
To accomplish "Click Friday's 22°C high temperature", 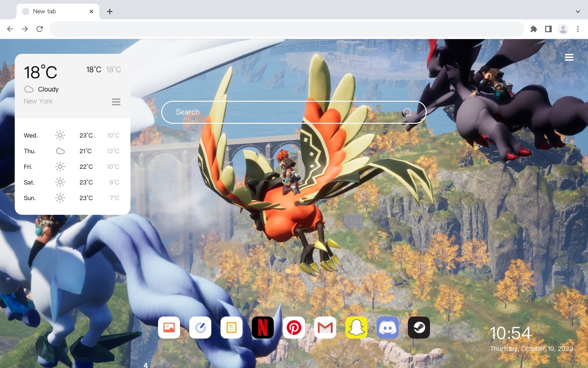I will point(86,167).
